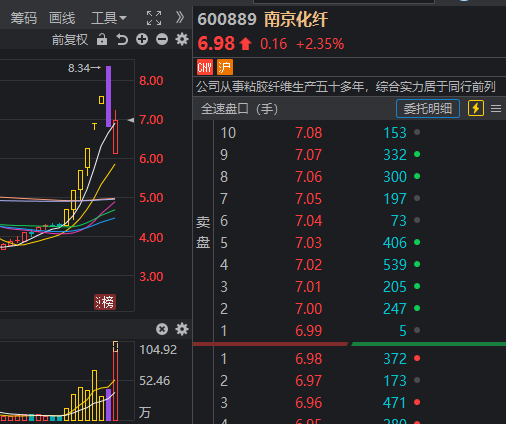The width and height of the screenshot is (506, 424).
Task: Click buy volume 471 at 6.96
Action: pyautogui.click(x=395, y=403)
